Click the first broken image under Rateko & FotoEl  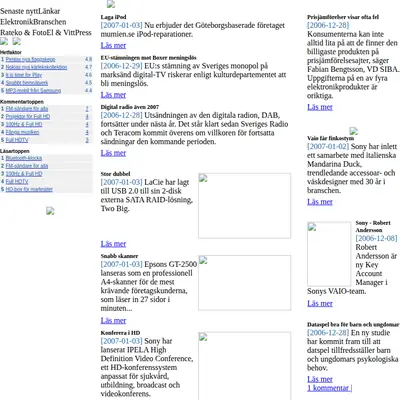coord(4,41)
